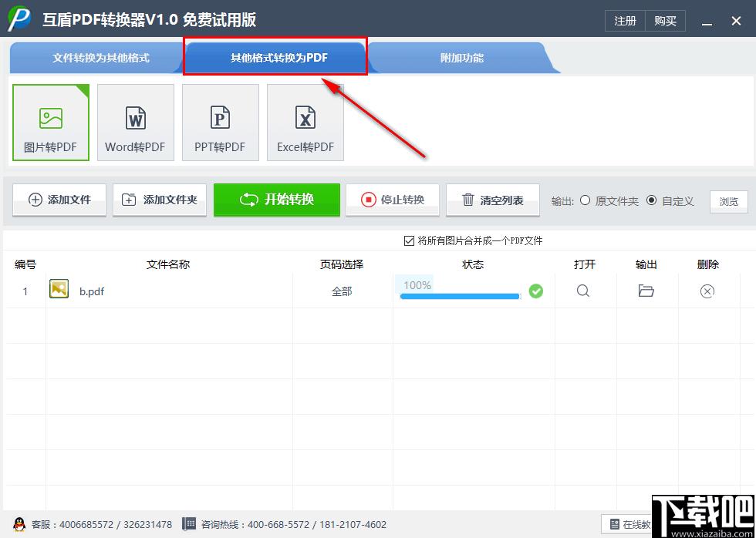Screen dimensions: 756x538
Task: Click the customer service number 4006685572 text
Action: point(86,525)
